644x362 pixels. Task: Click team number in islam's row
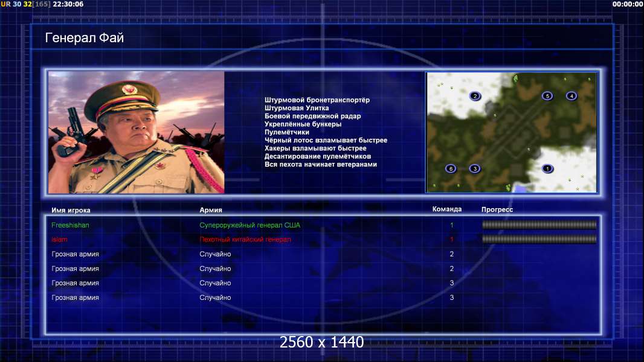pos(452,240)
